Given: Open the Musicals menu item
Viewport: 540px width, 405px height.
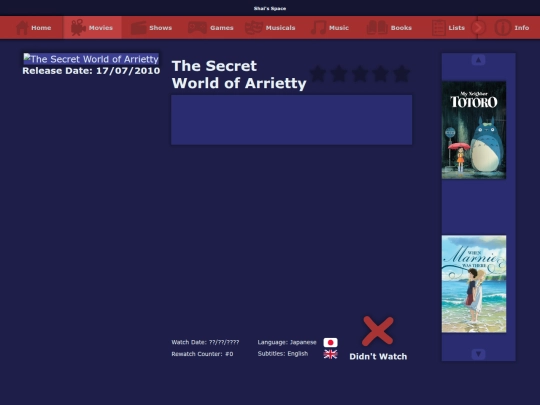Looking at the screenshot, I should 280,28.
